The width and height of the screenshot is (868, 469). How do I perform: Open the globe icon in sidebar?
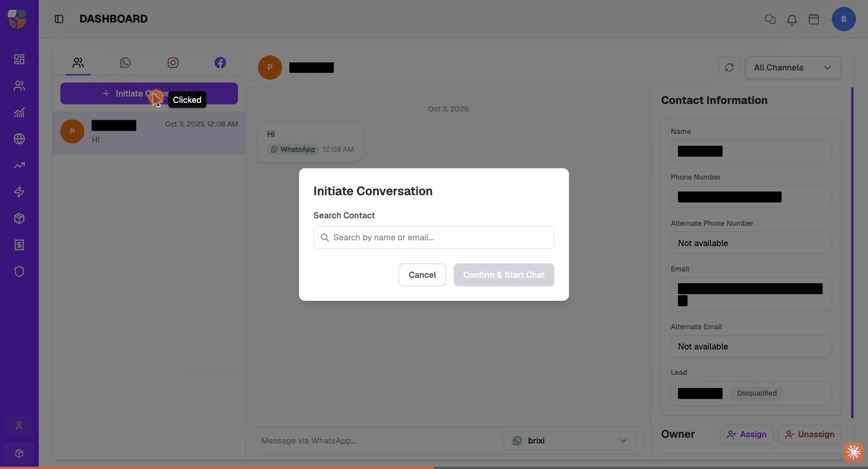click(19, 139)
